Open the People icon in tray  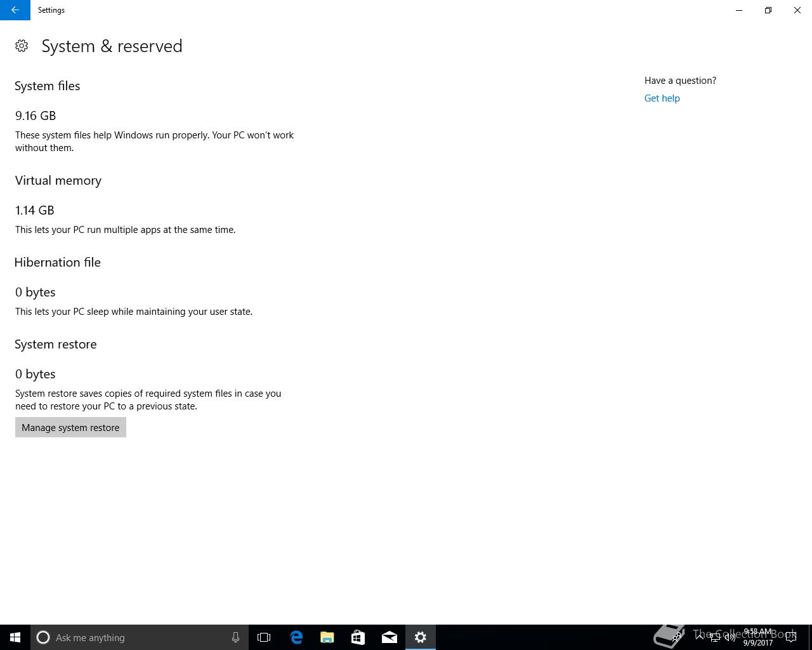pos(678,637)
